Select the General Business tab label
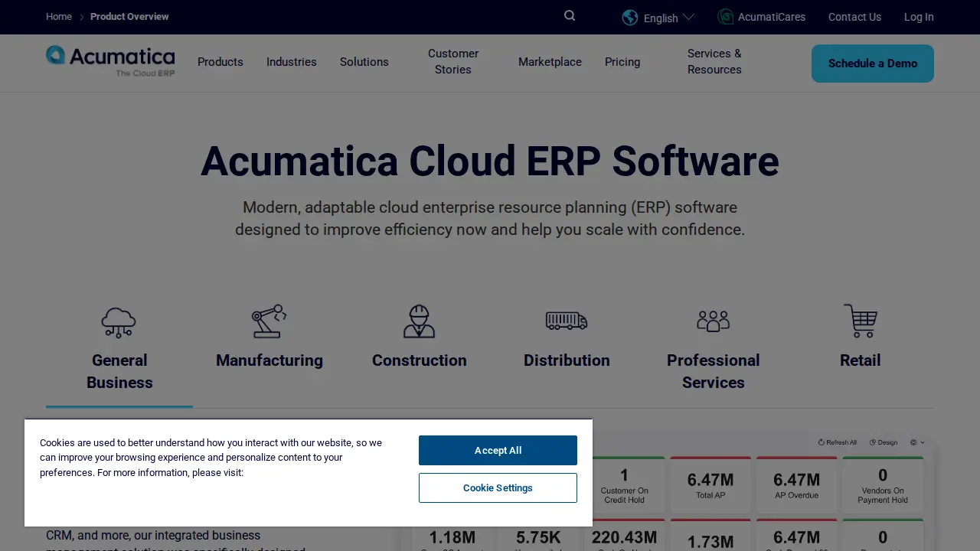Image resolution: width=980 pixels, height=551 pixels. click(119, 371)
